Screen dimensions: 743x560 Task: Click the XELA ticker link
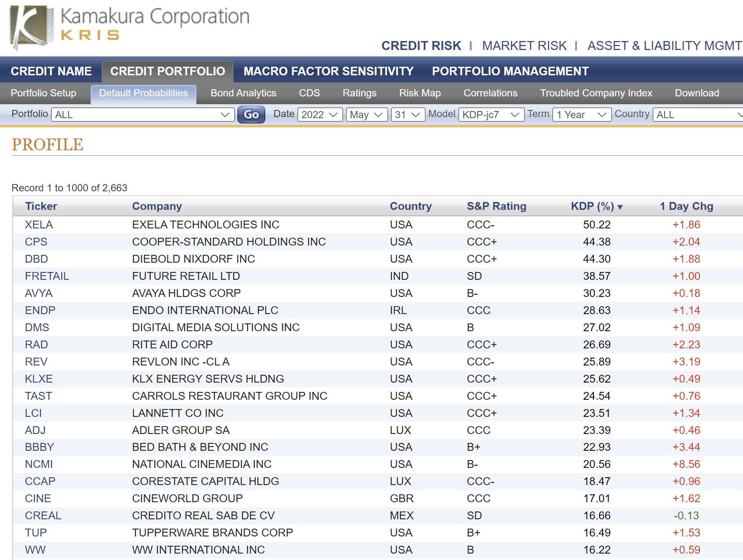[39, 224]
